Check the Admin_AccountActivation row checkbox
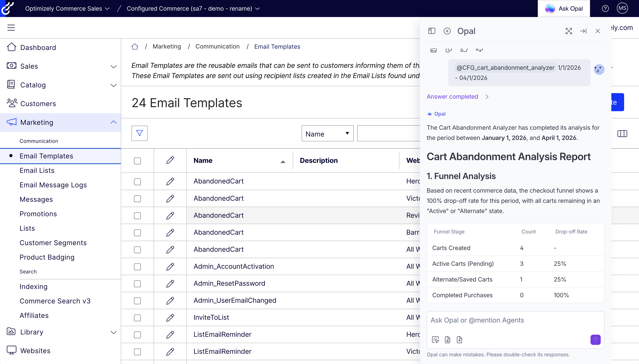 coord(137,266)
